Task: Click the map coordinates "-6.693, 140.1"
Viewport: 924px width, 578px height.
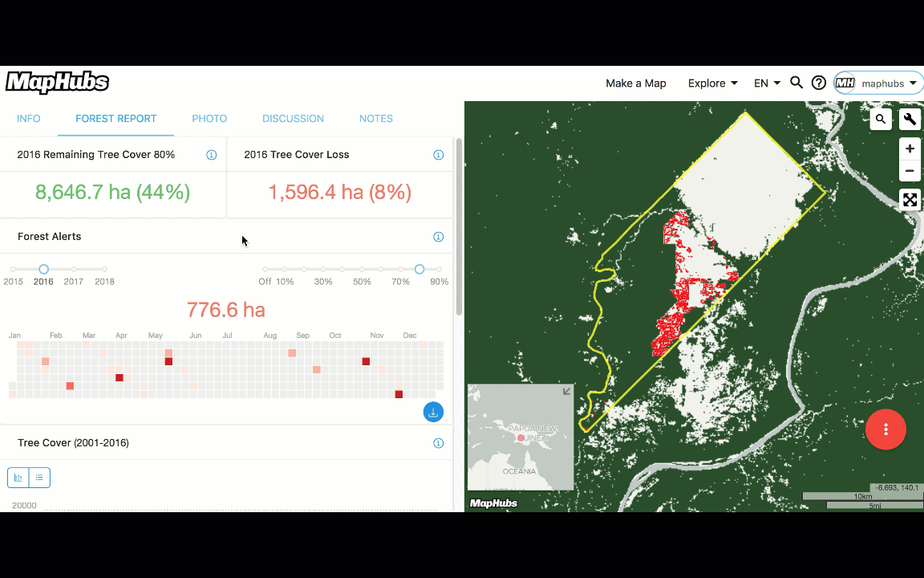Action: click(896, 488)
